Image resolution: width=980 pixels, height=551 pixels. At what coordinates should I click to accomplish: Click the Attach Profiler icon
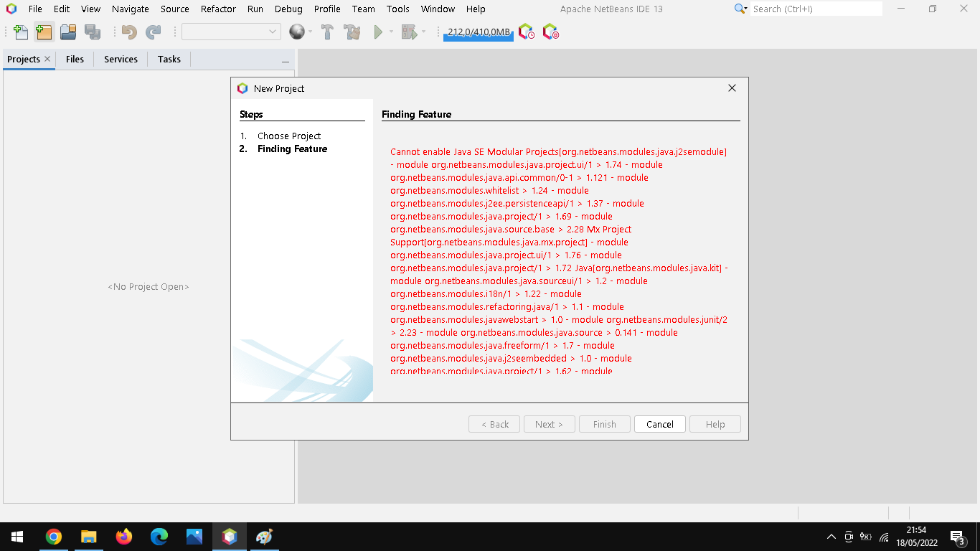click(x=550, y=32)
